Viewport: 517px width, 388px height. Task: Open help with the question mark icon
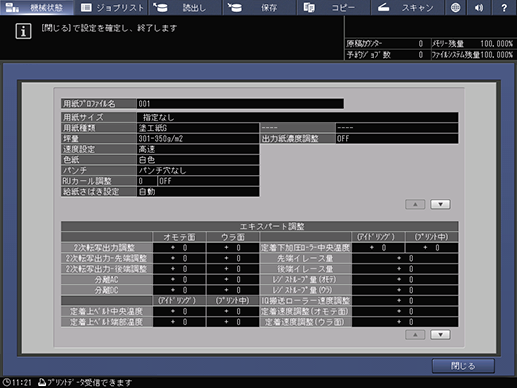(504, 7)
